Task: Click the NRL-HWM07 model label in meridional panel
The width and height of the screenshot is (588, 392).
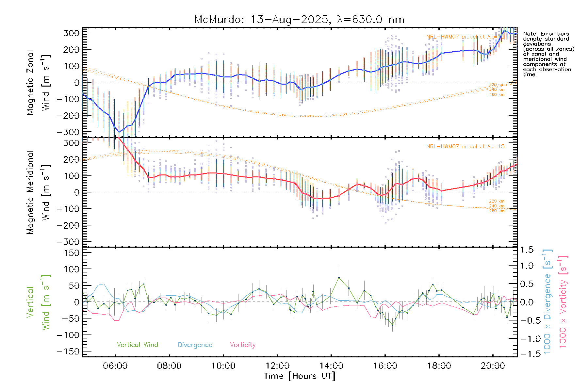Action: (x=465, y=147)
